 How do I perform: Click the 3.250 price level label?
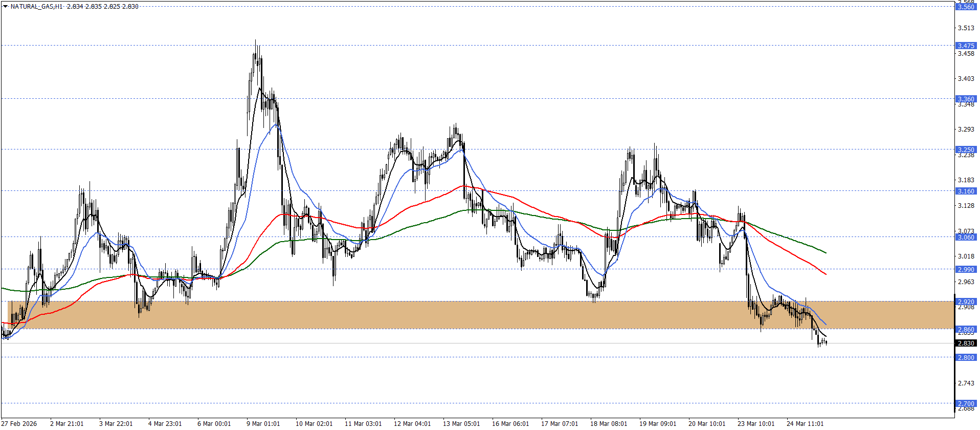tap(966, 149)
